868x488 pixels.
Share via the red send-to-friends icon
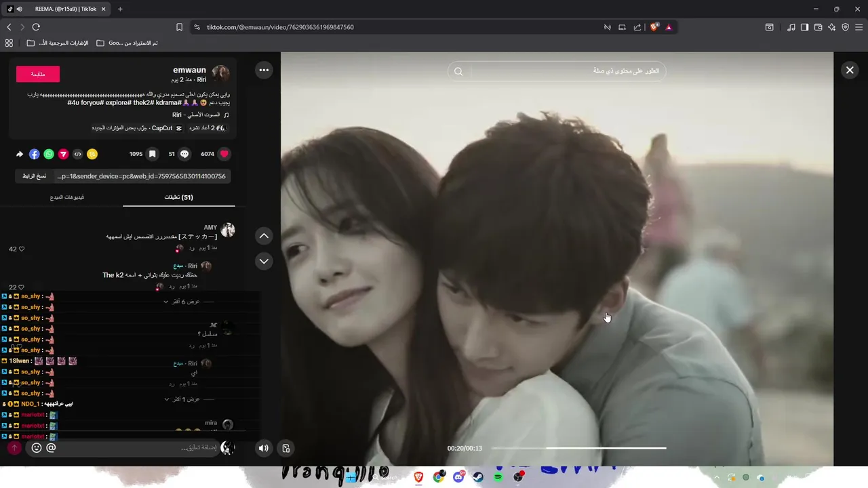[x=63, y=154]
